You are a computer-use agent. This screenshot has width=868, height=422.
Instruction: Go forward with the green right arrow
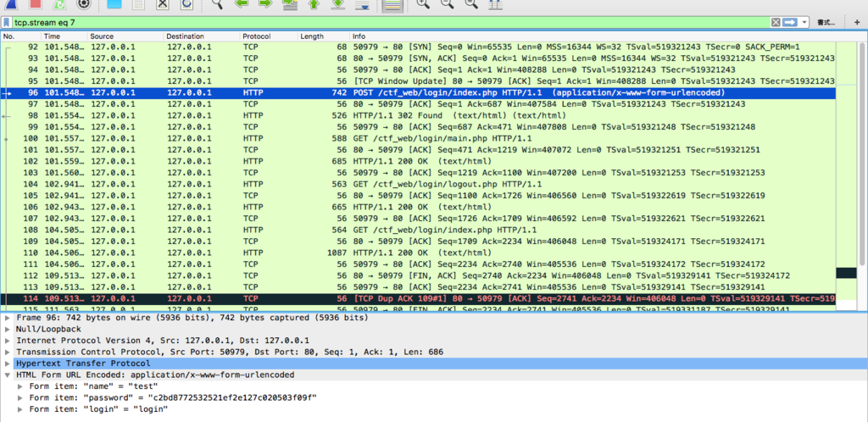[x=265, y=4]
